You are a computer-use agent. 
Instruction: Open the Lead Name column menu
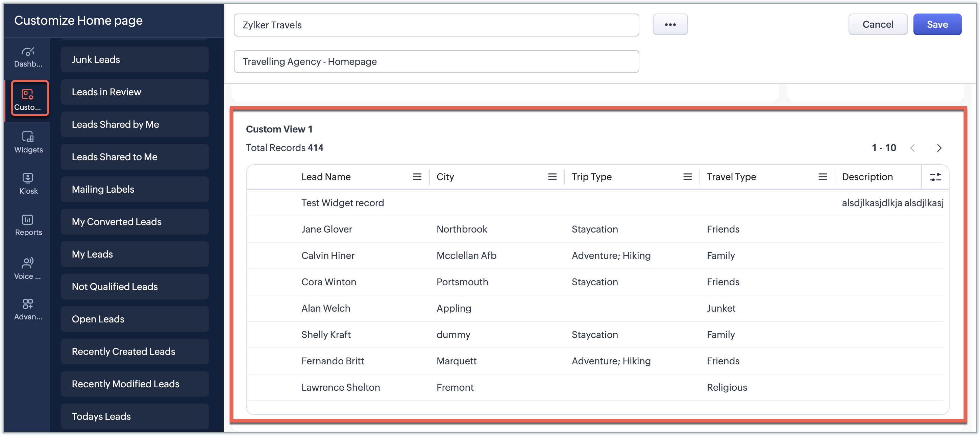(x=417, y=177)
